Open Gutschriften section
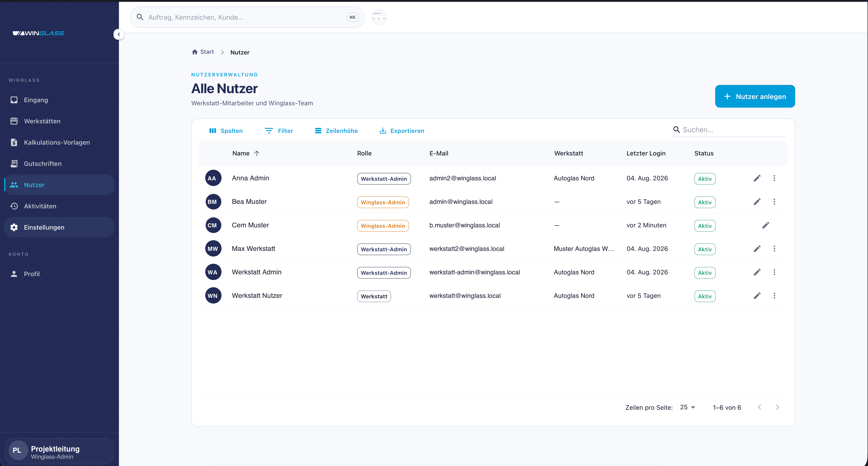Viewport: 868px width, 466px height. 59,163
